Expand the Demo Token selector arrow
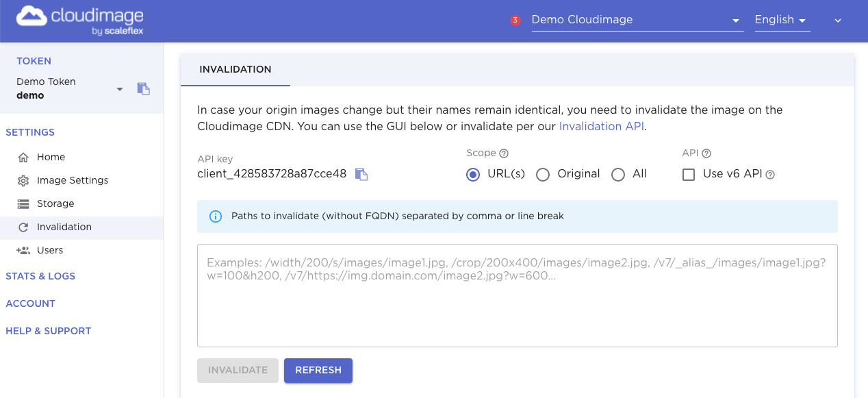This screenshot has height=398, width=868. pos(120,89)
